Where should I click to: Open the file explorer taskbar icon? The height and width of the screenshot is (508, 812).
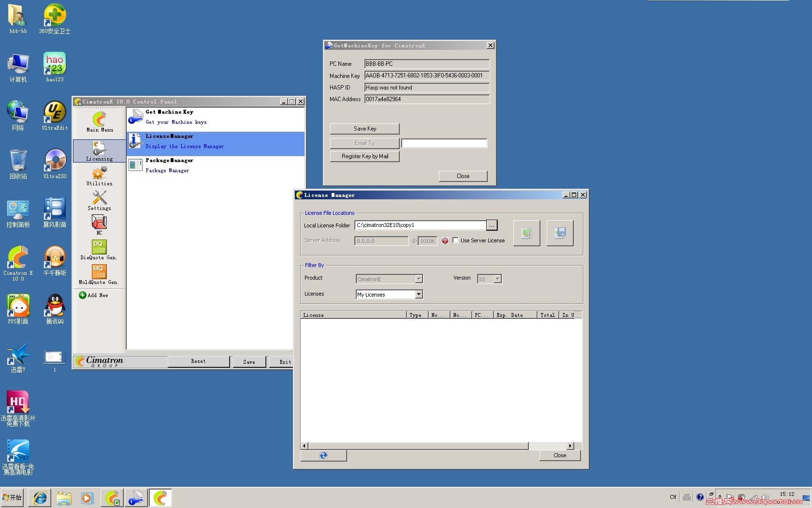click(64, 498)
